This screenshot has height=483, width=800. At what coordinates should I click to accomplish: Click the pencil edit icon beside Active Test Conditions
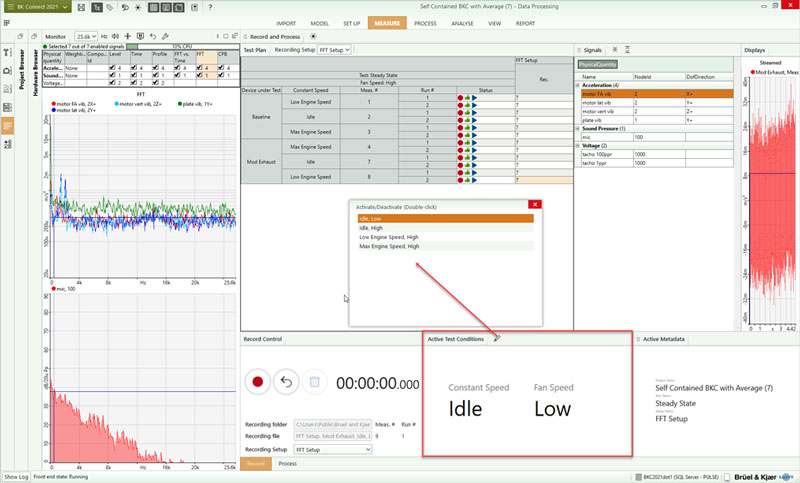coord(497,338)
